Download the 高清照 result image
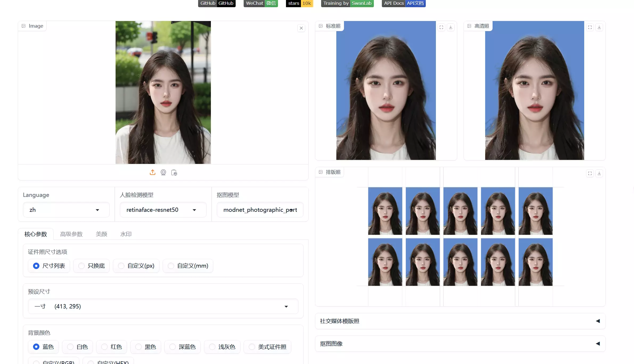634x364 pixels. (599, 27)
